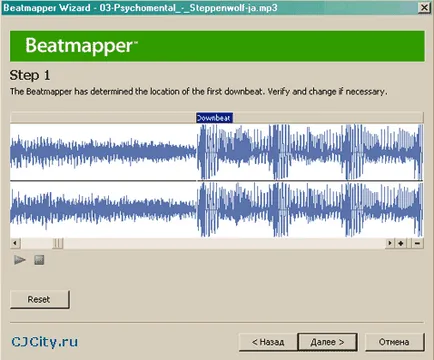Click the Reset button
This screenshot has height=360, width=434.
point(40,299)
